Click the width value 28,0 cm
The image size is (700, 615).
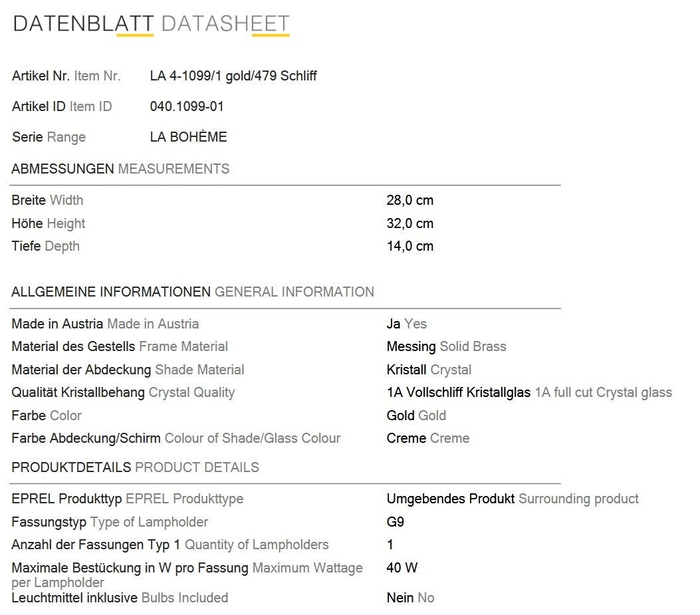click(409, 200)
